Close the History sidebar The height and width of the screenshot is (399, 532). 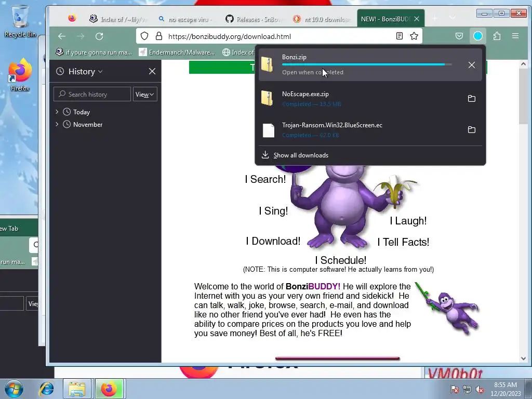[152, 71]
